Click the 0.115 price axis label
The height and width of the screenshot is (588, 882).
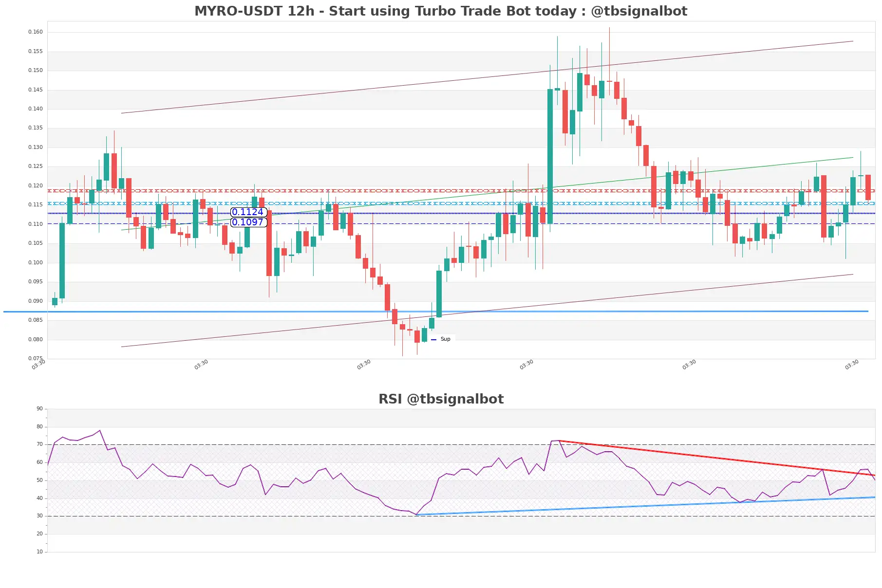(x=36, y=204)
